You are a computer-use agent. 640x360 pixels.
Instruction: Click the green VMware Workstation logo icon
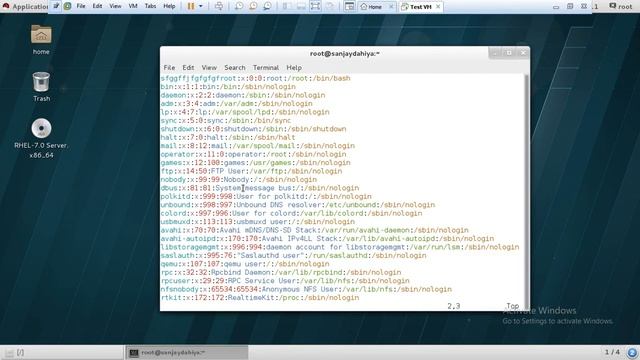point(67,6)
